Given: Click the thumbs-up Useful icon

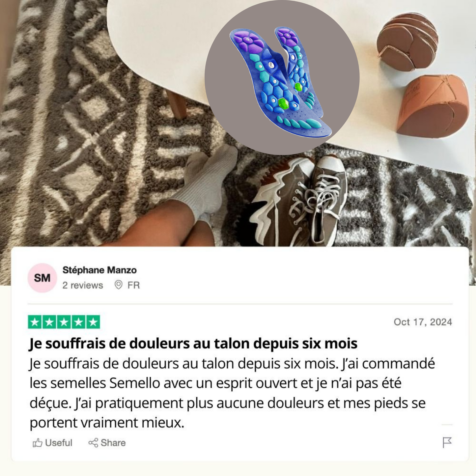Looking at the screenshot, I should (37, 443).
